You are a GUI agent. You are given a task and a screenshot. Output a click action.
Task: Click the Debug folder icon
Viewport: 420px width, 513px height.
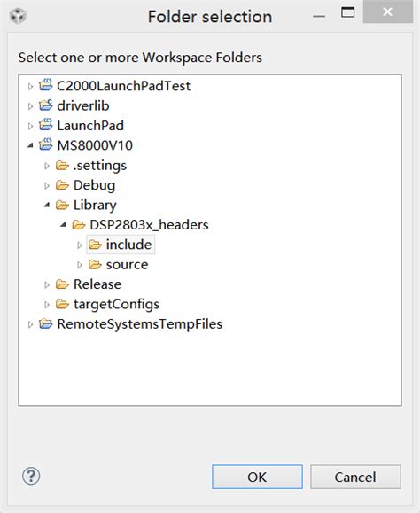(x=62, y=185)
